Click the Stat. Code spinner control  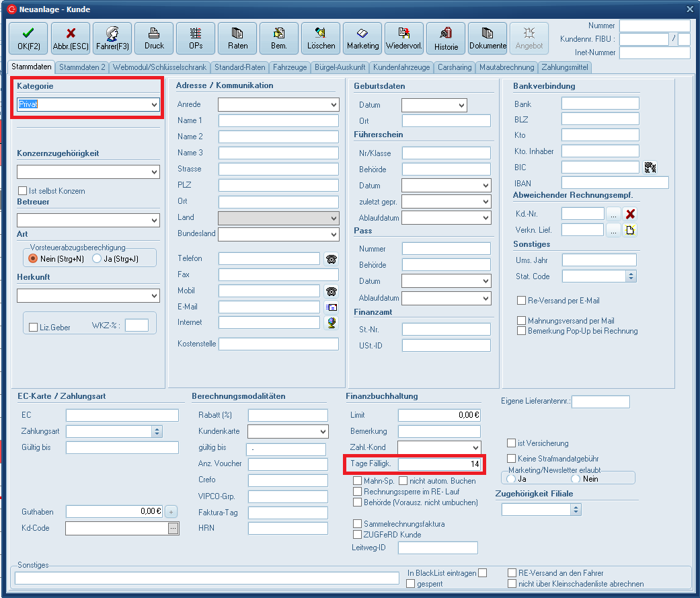[631, 276]
